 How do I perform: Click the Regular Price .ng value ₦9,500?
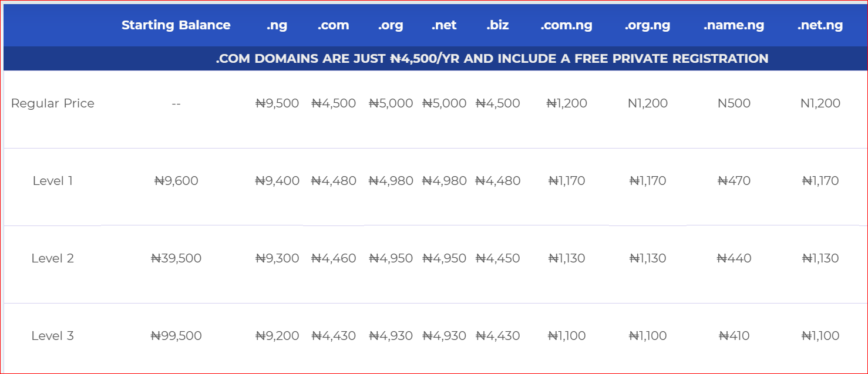pos(277,103)
